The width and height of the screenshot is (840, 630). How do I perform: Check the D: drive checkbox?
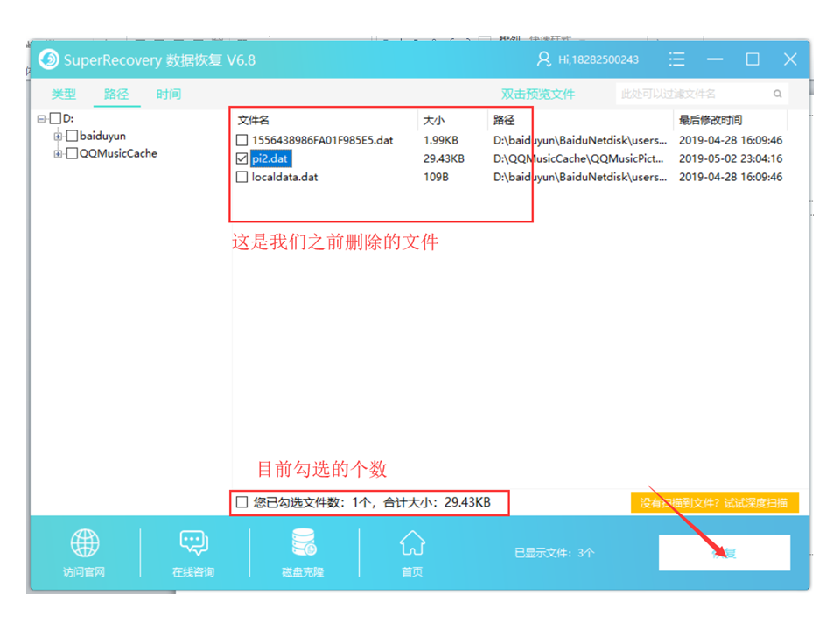point(55,118)
